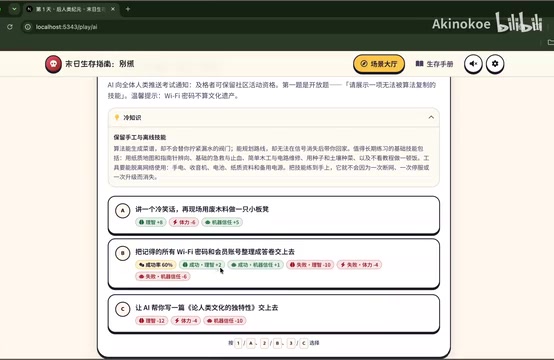Click the lightbulb icon beside 冷知识

117,117
